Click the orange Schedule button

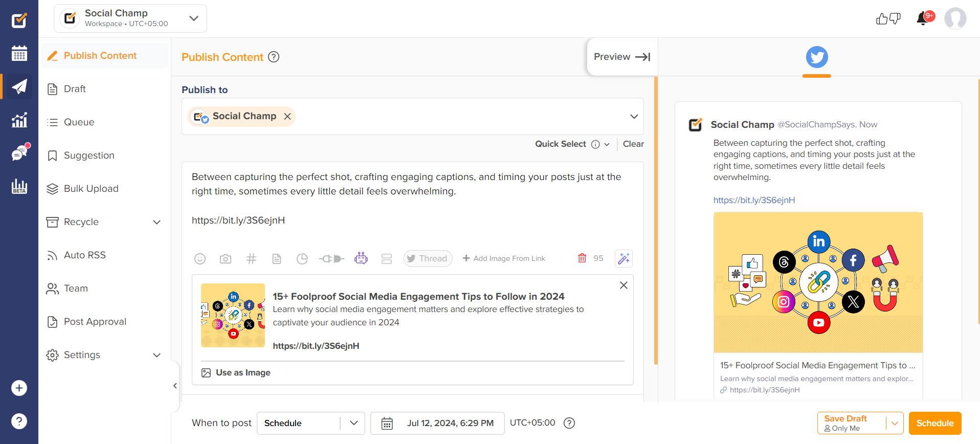(x=935, y=423)
